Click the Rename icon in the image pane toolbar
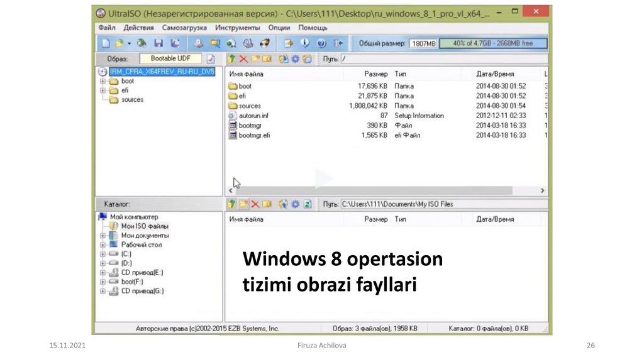The image size is (644, 362). pos(267,58)
